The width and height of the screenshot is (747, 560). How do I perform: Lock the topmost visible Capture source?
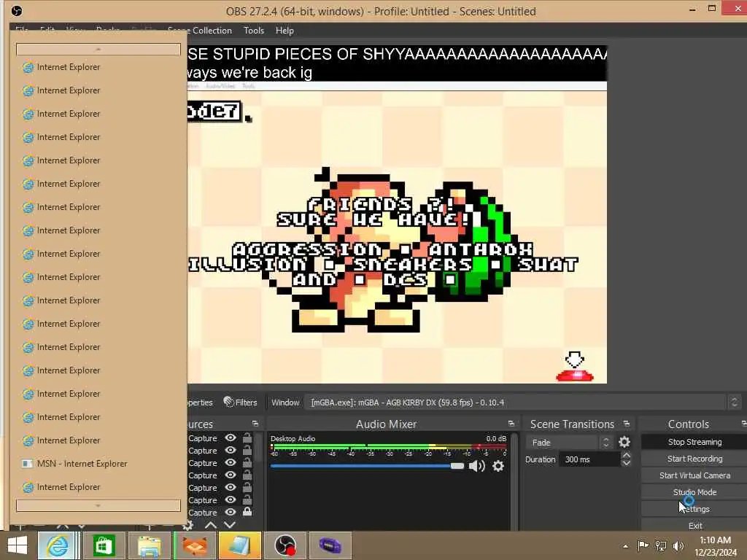(247, 437)
